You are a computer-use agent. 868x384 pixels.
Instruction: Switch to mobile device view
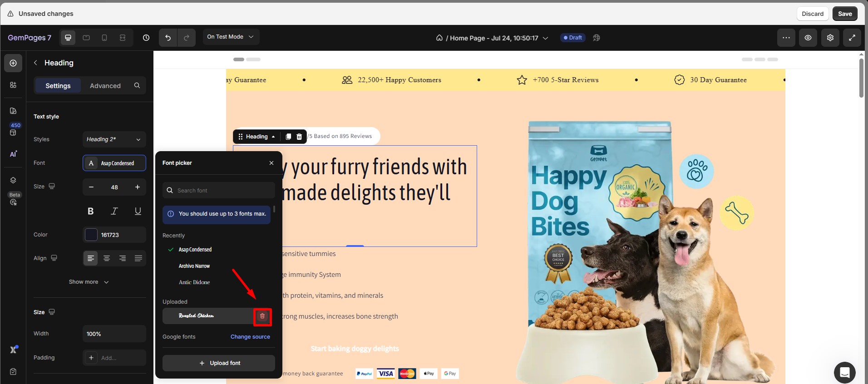[104, 38]
